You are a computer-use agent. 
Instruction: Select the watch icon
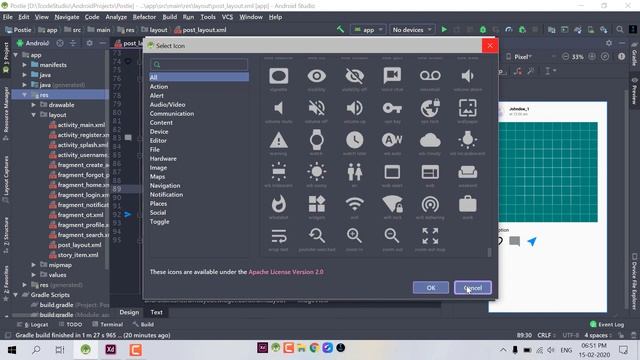pyautogui.click(x=316, y=140)
